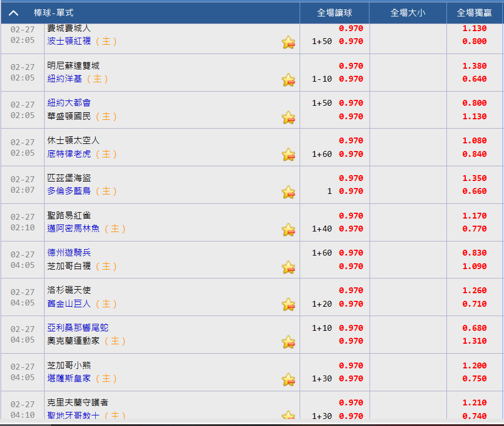The width and height of the screenshot is (504, 426).
Task: Click team name 邁阿密馬林魚
Action: click(x=73, y=229)
